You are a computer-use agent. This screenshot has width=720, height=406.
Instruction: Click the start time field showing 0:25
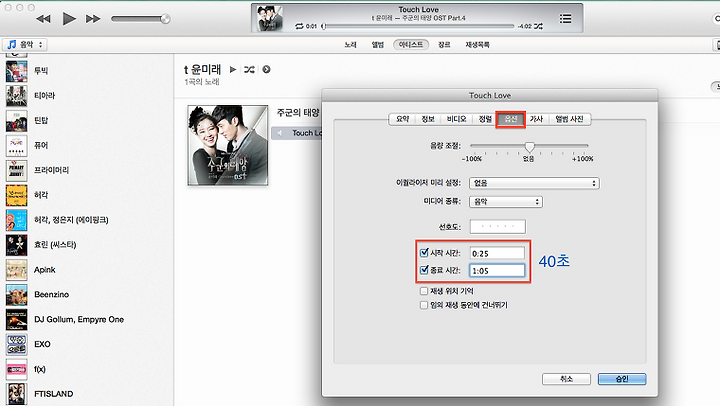(x=497, y=253)
